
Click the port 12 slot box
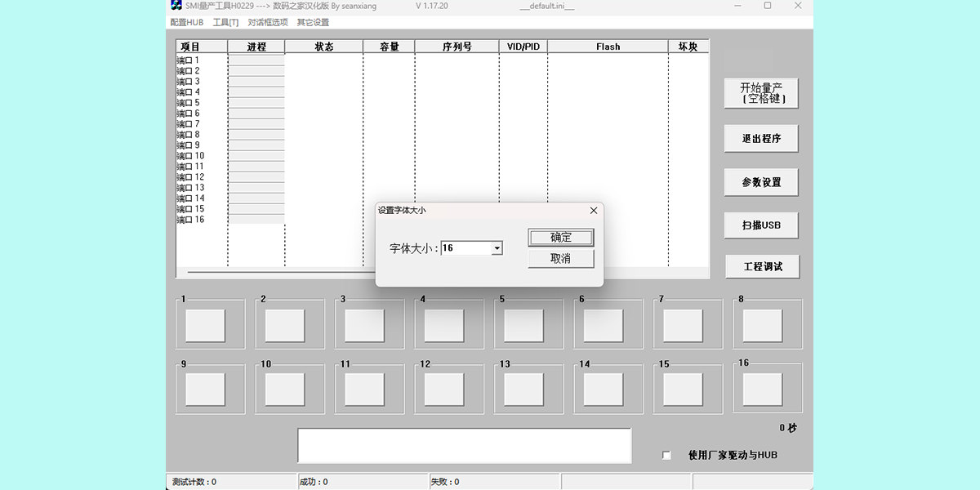(x=444, y=390)
